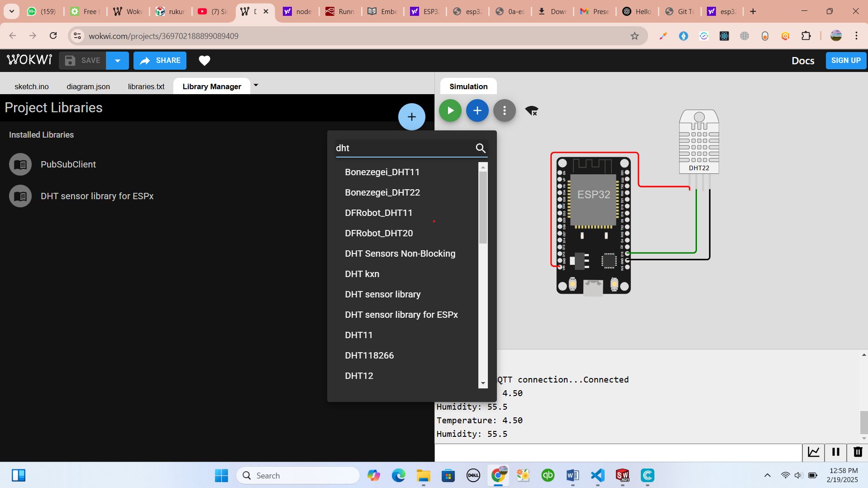Select the Library Manager tab
Viewport: 868px width, 488px height.
pos(212,86)
